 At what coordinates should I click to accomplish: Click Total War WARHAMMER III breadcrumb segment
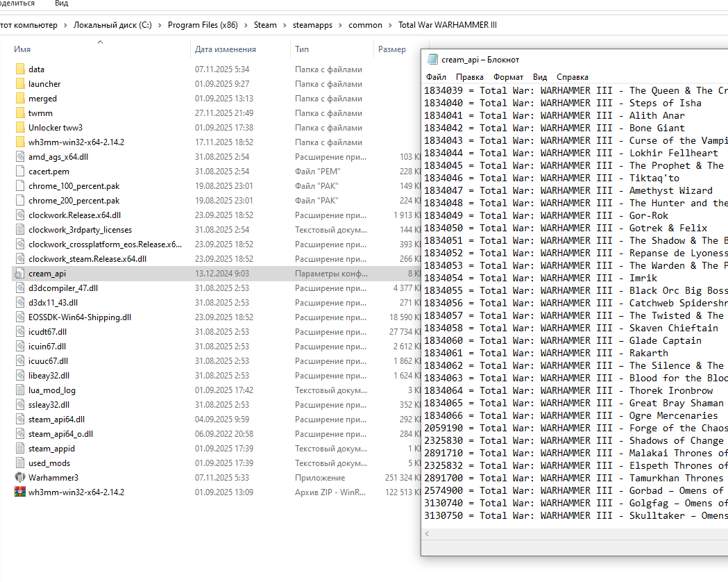[x=447, y=25]
